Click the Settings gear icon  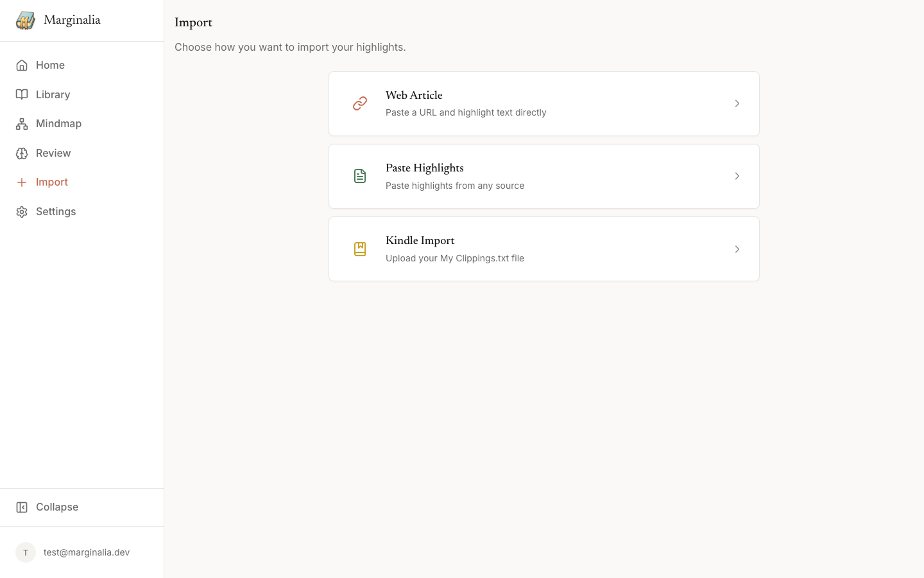pyautogui.click(x=22, y=212)
